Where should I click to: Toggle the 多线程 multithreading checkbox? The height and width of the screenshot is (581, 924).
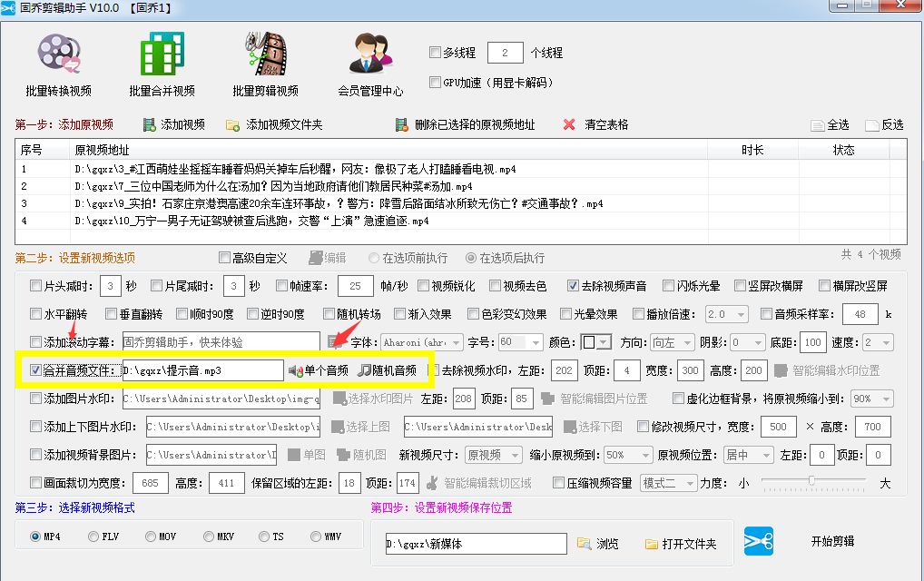coord(435,52)
